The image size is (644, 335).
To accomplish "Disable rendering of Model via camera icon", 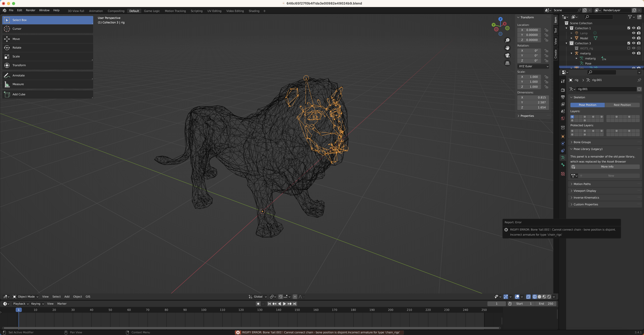I will 639,38.
